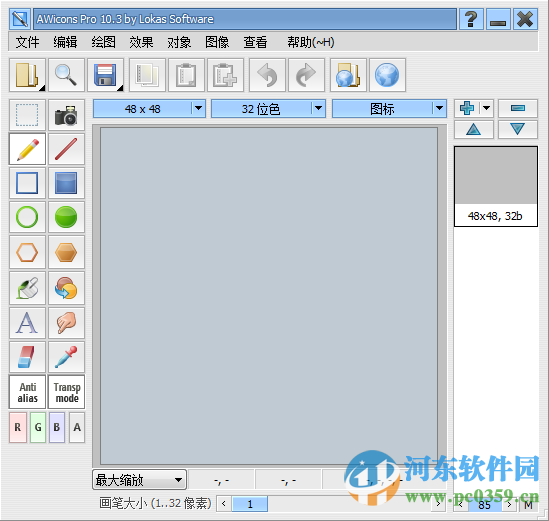Select the eyedropper color picker tool
The image size is (549, 521).
66,357
